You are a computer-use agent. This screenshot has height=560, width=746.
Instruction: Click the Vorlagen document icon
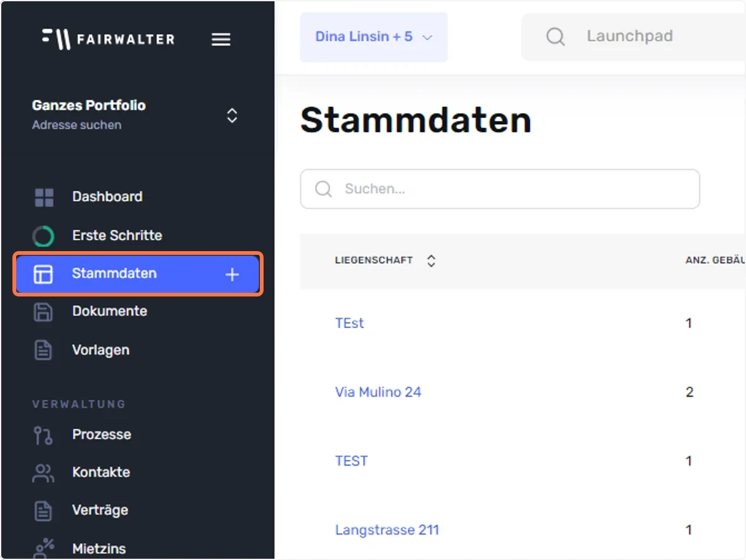[43, 351]
